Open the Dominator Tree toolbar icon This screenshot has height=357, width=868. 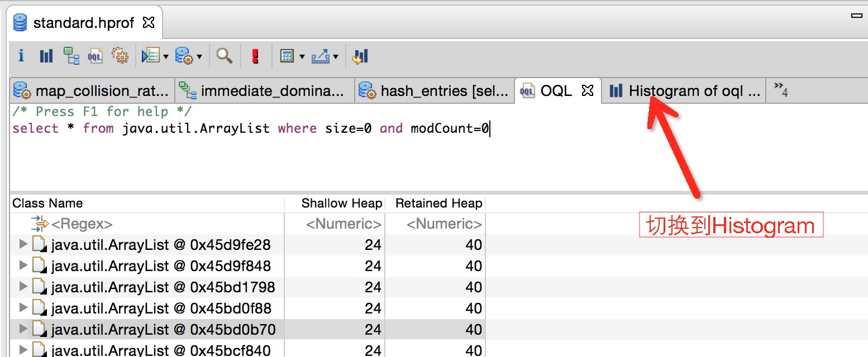(71, 56)
